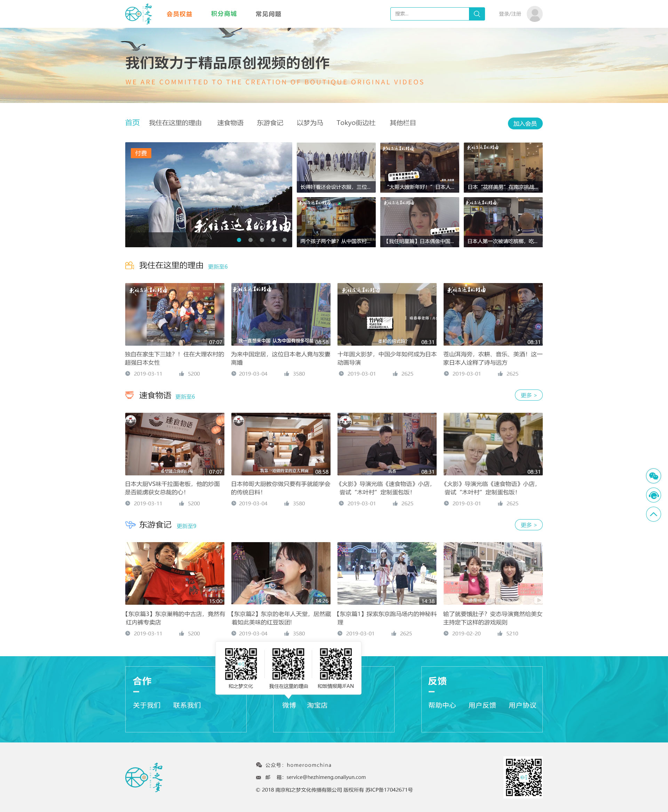Open customer service headset icon
This screenshot has height=812, width=668.
tap(653, 495)
